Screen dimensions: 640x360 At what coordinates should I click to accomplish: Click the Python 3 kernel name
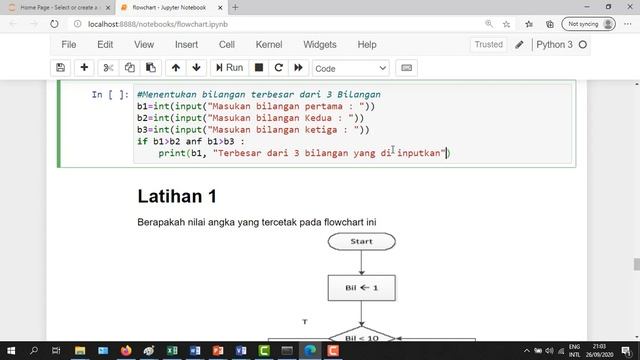[554, 44]
